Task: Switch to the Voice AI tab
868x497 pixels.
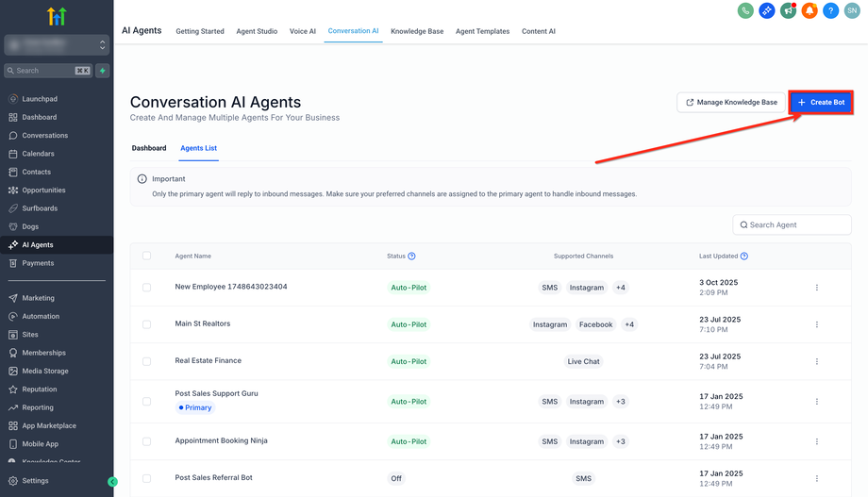Action: pyautogui.click(x=303, y=31)
